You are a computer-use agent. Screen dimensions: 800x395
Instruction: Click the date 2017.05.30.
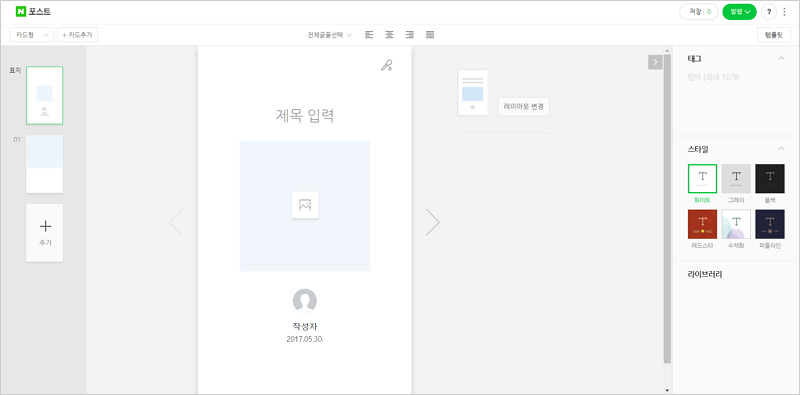point(305,339)
